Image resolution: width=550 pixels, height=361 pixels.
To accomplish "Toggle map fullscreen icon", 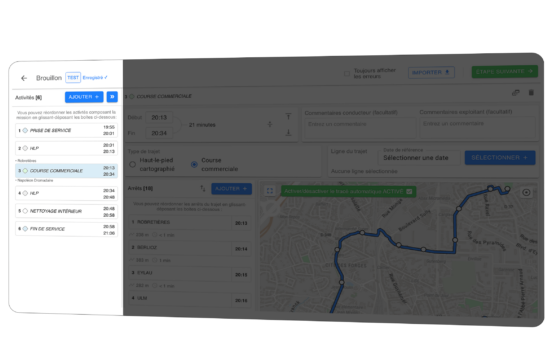I will point(270,191).
